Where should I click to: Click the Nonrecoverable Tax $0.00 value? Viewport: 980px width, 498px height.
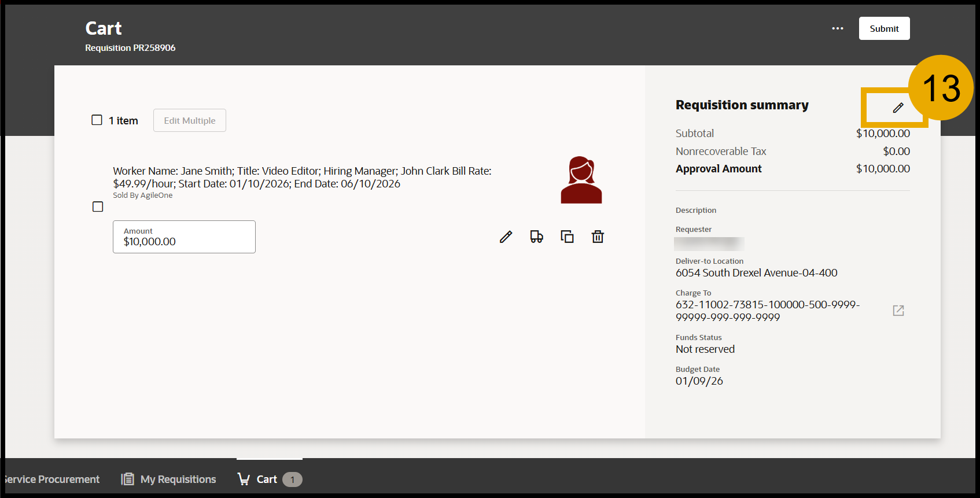[896, 151]
